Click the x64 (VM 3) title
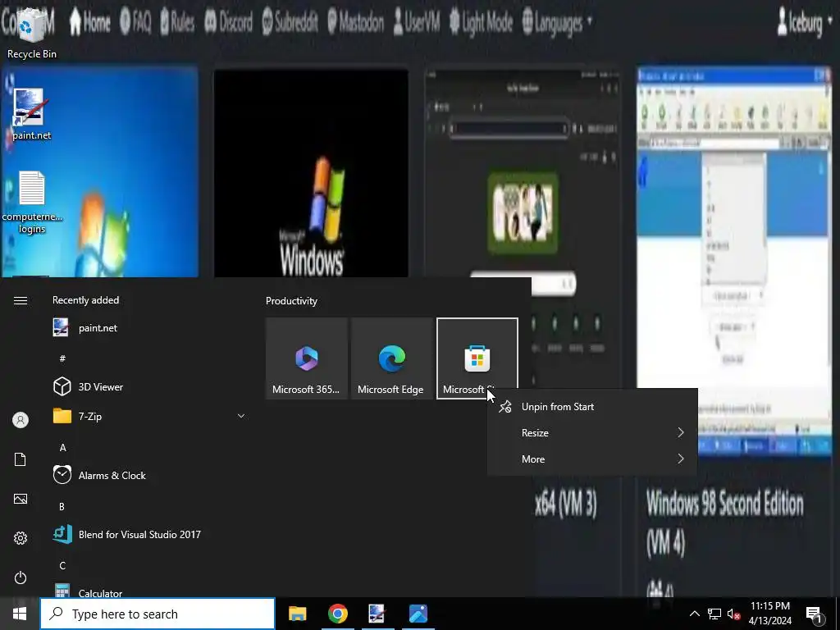This screenshot has height=630, width=840. point(566,504)
